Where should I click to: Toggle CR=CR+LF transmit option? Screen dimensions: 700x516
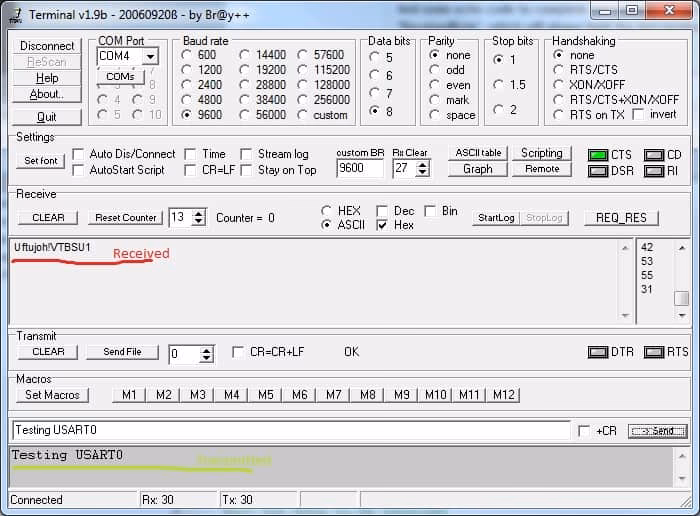pos(238,352)
